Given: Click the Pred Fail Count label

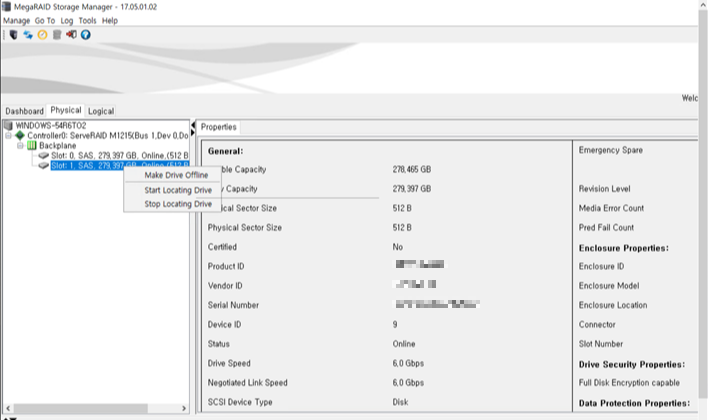Looking at the screenshot, I should coord(606,228).
